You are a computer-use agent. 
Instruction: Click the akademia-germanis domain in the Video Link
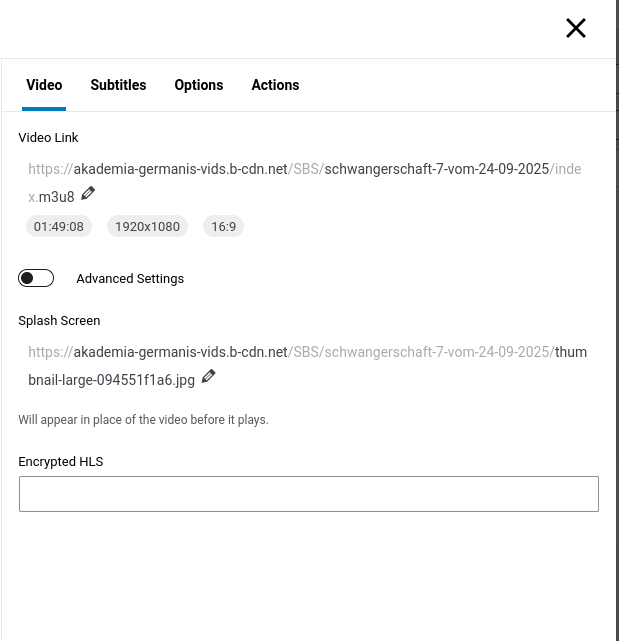pos(180,169)
